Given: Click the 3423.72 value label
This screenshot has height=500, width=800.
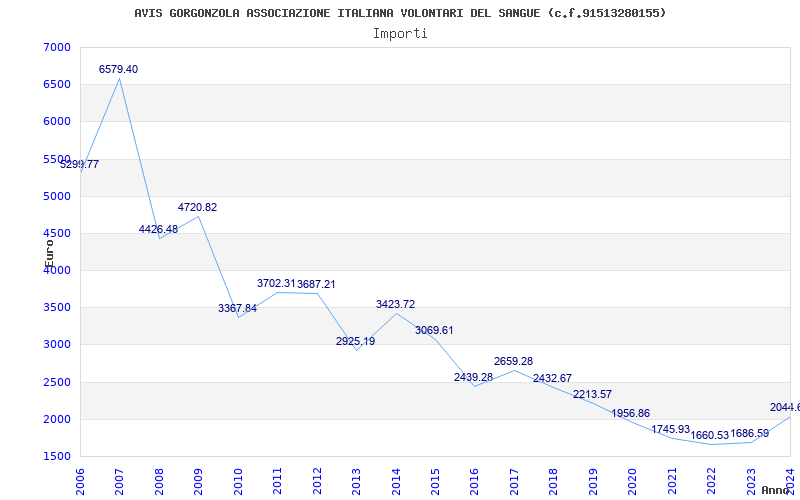Looking at the screenshot, I should tap(395, 305).
